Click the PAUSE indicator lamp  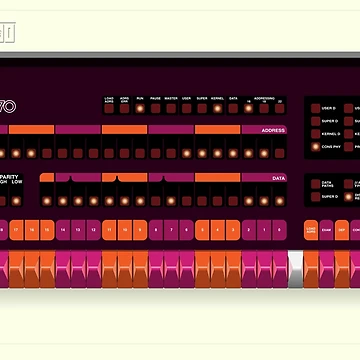(x=155, y=109)
